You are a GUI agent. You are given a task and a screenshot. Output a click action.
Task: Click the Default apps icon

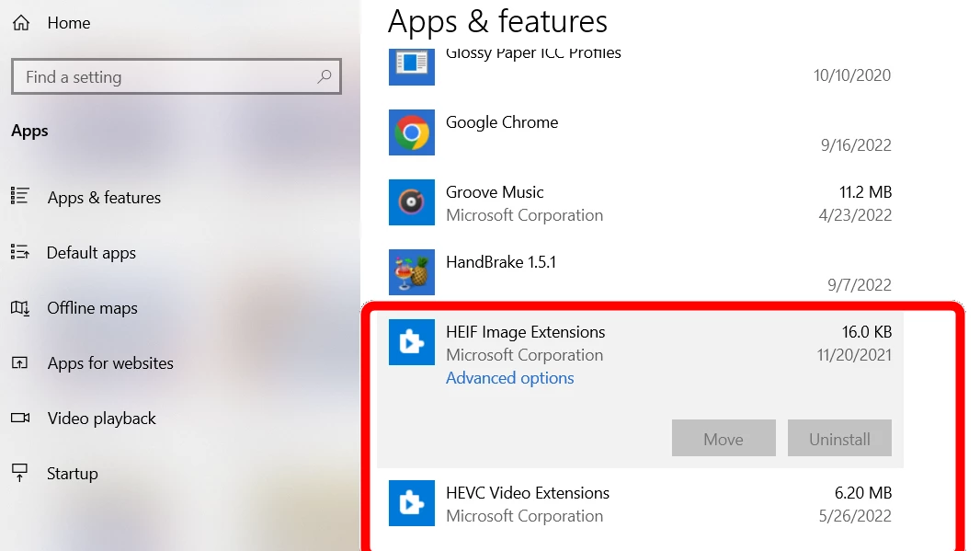point(20,252)
